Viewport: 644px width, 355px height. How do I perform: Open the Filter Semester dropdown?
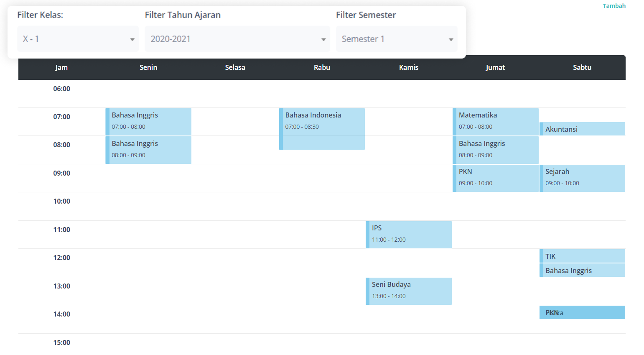click(x=396, y=39)
